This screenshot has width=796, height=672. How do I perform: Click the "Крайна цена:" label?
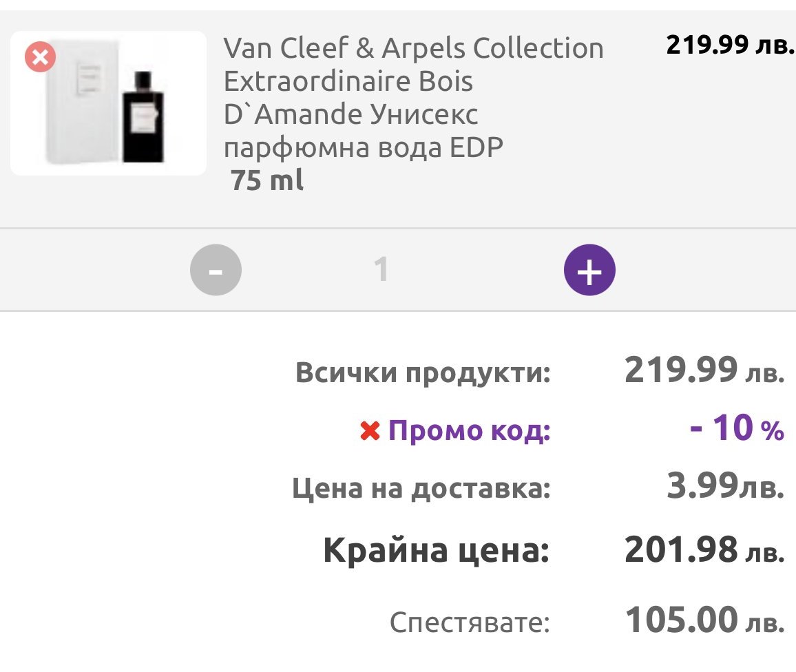(437, 551)
